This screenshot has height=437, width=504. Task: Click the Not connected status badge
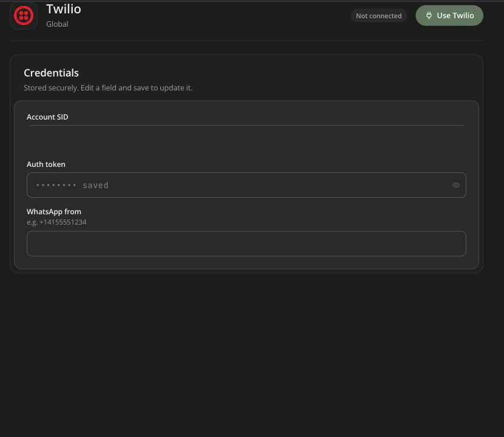click(x=379, y=16)
